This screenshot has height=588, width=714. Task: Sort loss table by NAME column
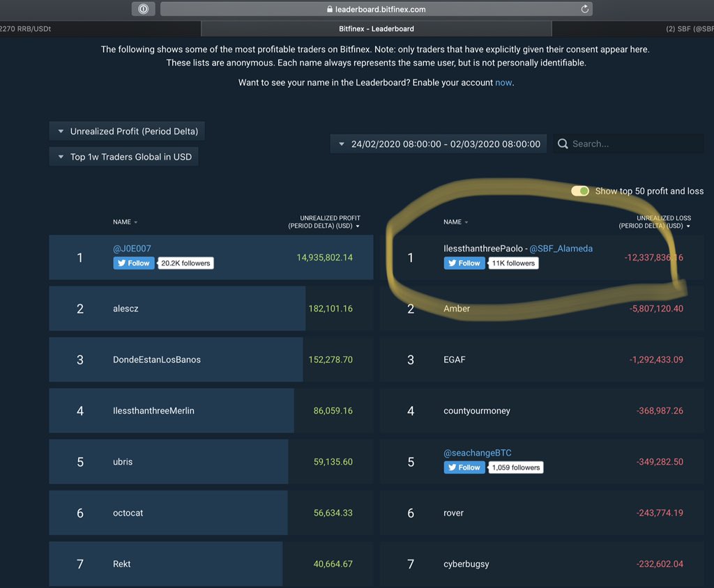click(455, 222)
